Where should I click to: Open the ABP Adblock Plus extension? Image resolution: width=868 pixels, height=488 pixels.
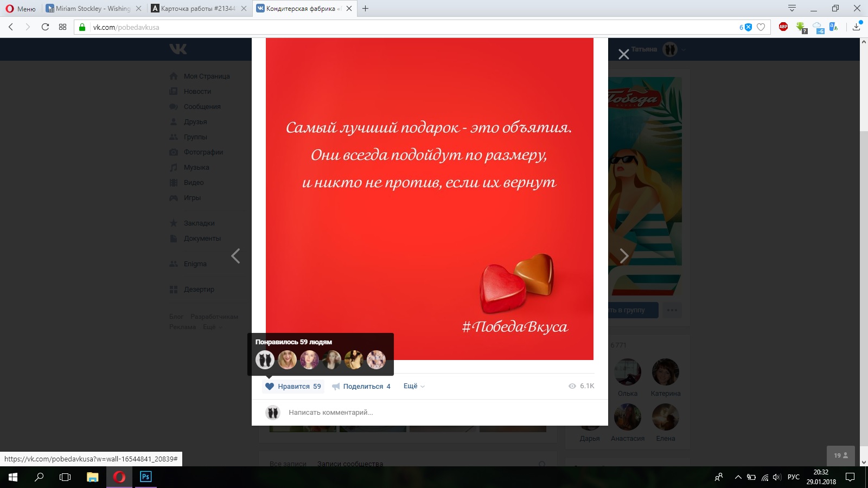[783, 27]
